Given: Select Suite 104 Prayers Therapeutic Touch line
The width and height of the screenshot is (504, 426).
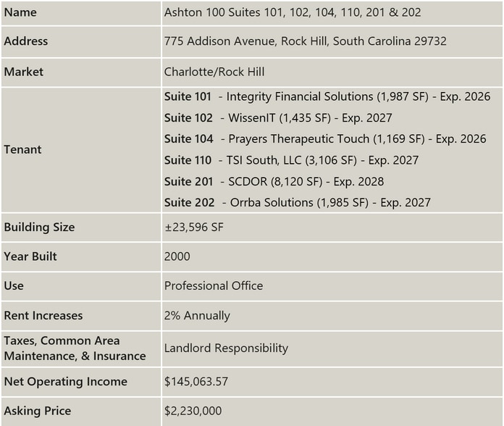Looking at the screenshot, I should click(325, 139).
